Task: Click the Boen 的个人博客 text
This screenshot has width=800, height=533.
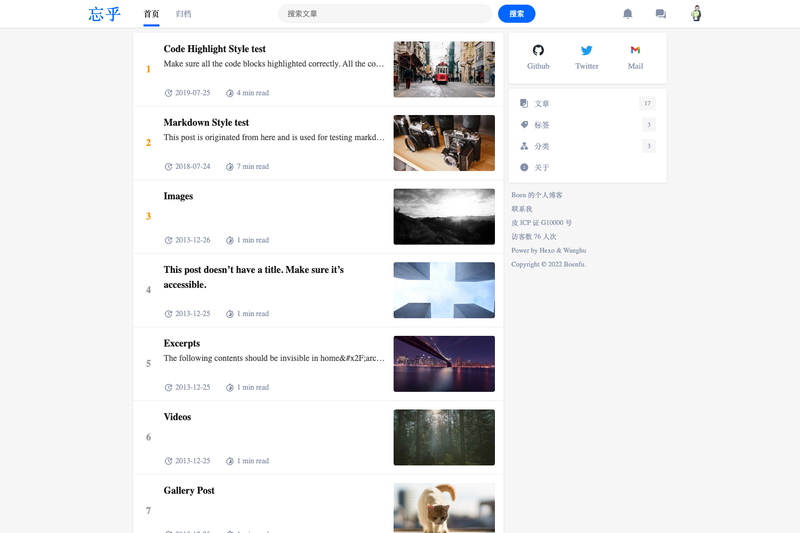Action: click(537, 195)
